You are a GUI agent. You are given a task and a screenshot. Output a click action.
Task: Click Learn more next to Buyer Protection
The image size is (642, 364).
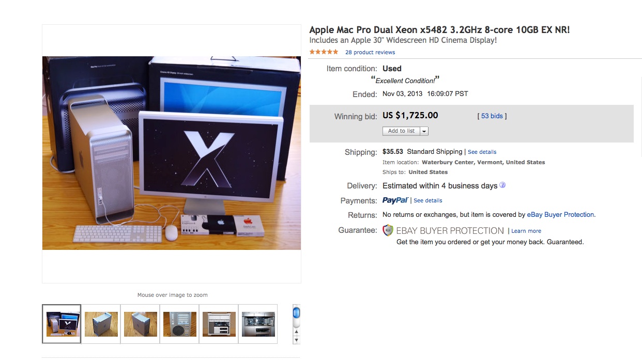(526, 231)
